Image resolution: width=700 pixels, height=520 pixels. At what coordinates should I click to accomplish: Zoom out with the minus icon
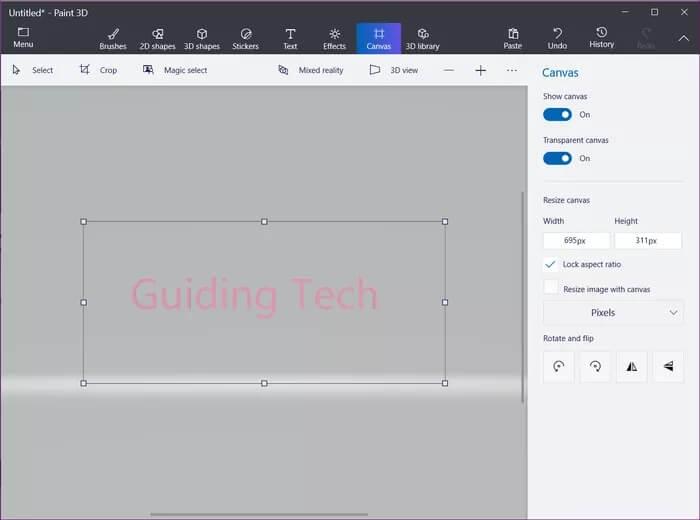[449, 70]
